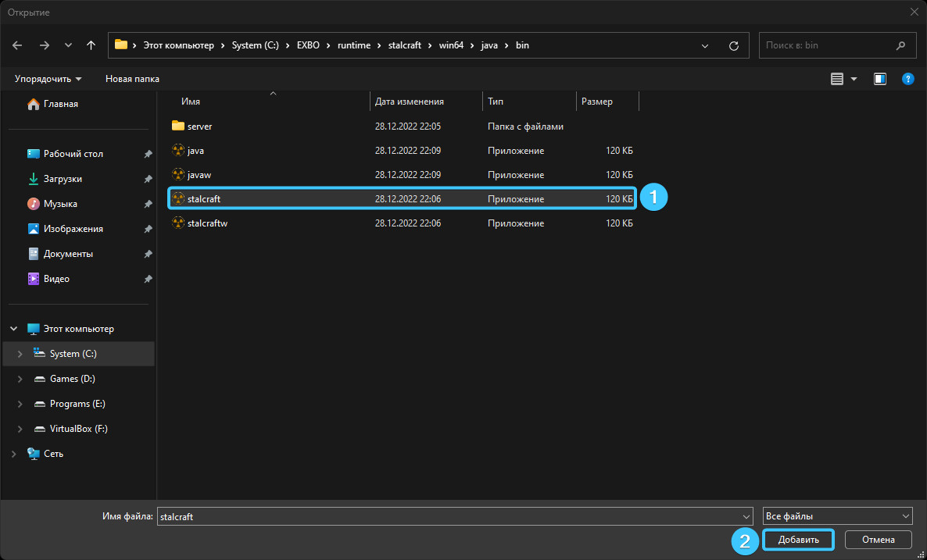
Task: Navigate to EXBO in breadcrumb
Action: (308, 45)
